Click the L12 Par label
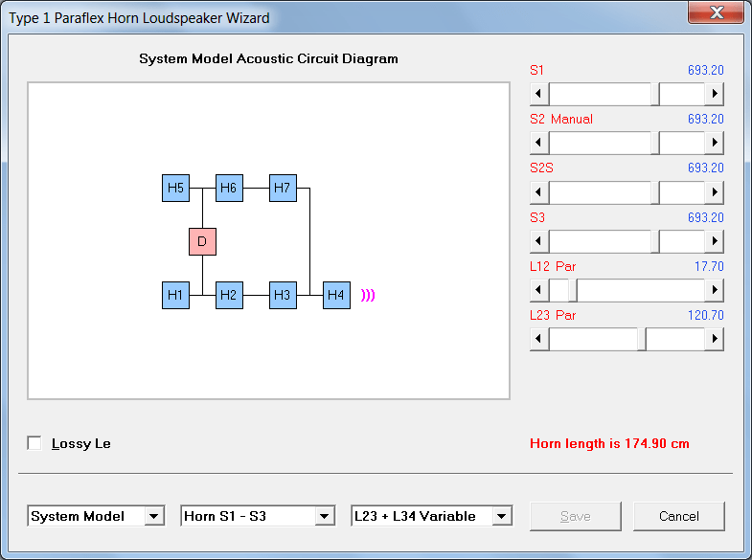Viewport: 752px width, 560px height. coord(553,266)
